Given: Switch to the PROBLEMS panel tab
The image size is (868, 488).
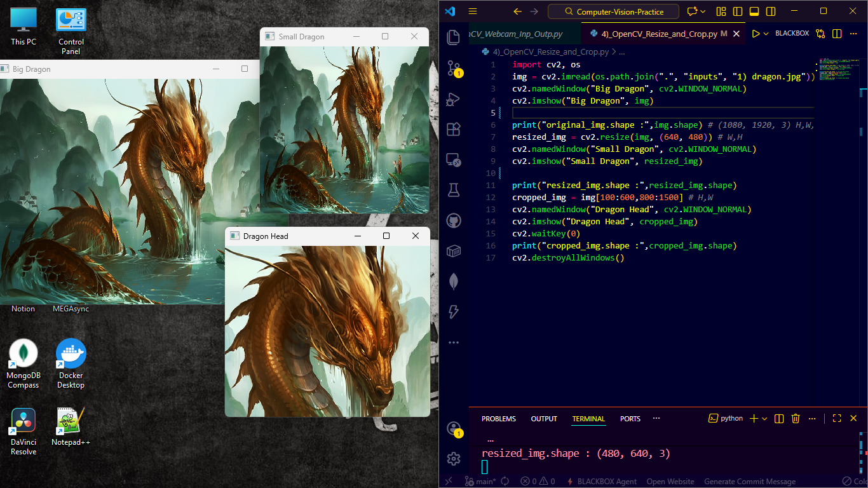Looking at the screenshot, I should point(499,419).
